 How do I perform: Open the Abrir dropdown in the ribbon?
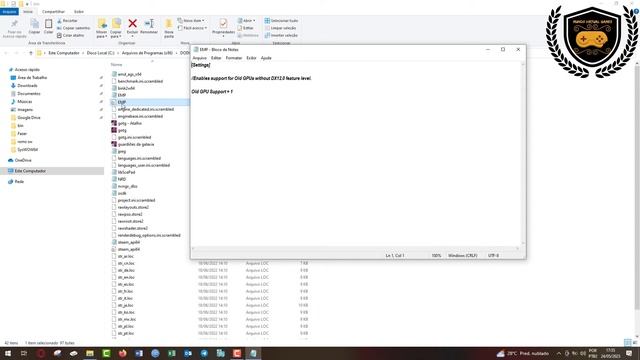(247, 20)
